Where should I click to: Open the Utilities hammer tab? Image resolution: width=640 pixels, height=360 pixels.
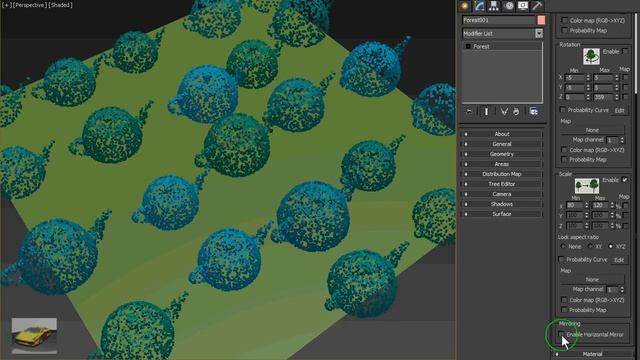537,6
